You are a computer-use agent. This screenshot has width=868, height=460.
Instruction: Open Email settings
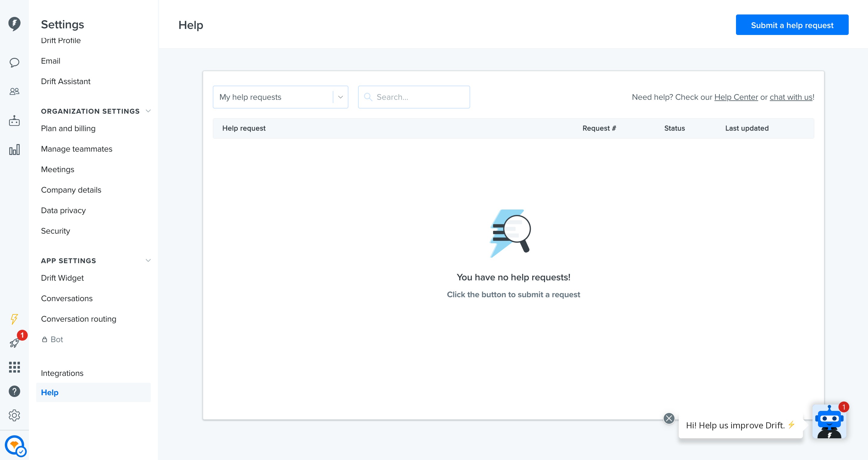click(x=51, y=61)
